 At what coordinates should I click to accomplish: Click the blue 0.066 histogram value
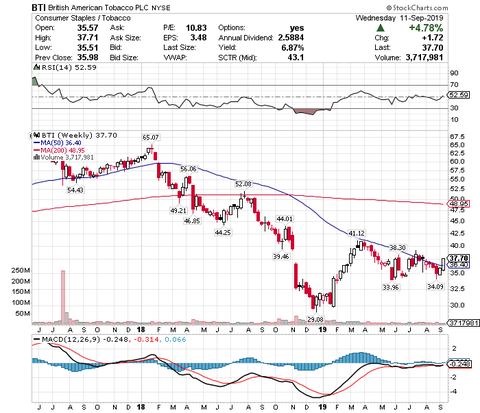[175, 340]
